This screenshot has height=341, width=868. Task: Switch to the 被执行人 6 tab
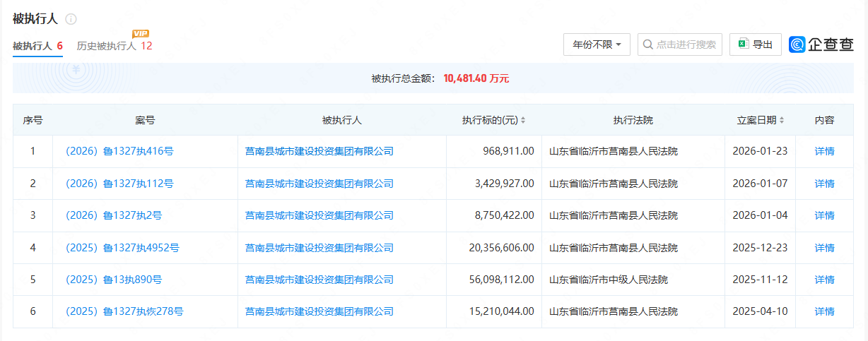pos(37,46)
